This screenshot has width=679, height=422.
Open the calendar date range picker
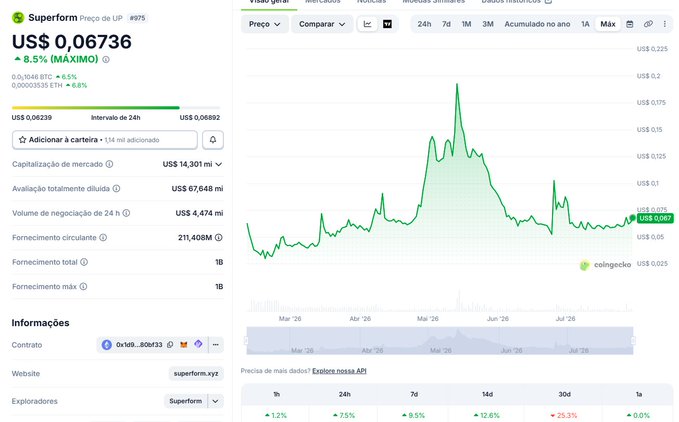click(x=630, y=24)
